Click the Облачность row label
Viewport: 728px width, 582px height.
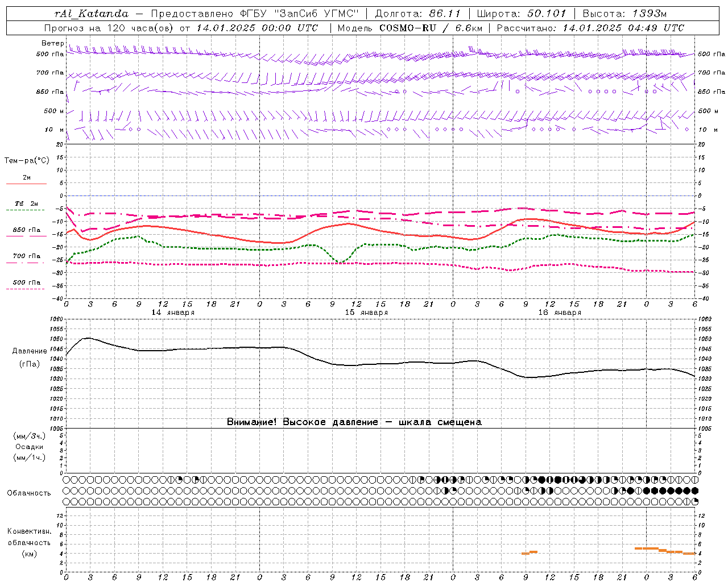coord(29,493)
